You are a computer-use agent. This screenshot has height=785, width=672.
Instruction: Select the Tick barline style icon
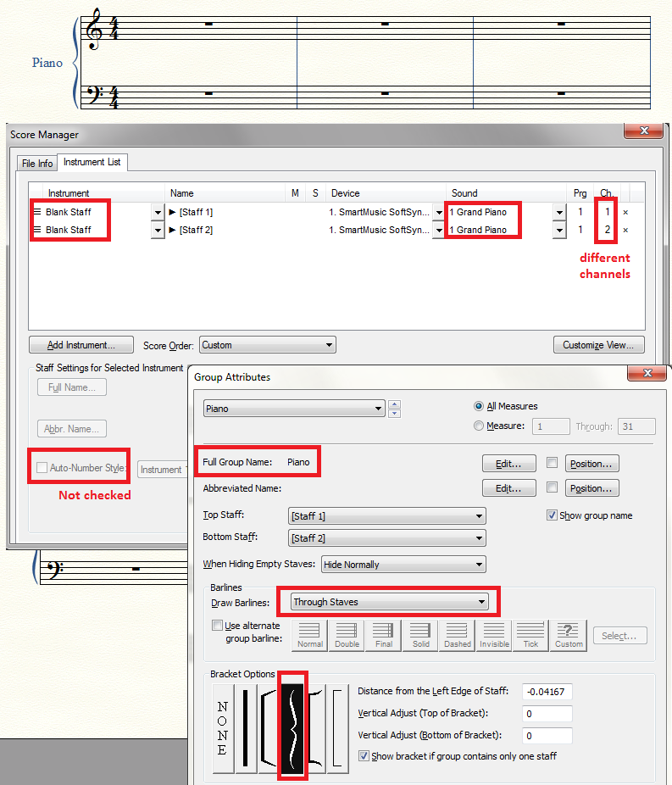coord(530,635)
